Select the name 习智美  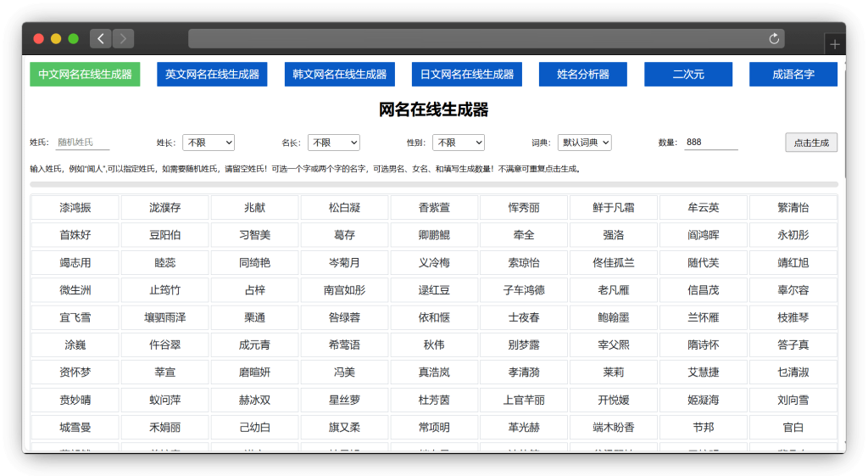[x=254, y=235]
